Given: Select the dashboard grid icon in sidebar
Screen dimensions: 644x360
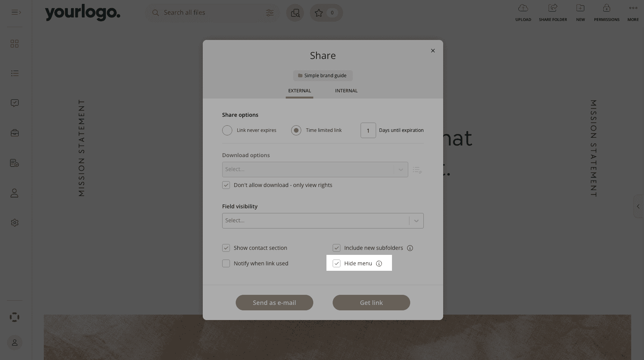Looking at the screenshot, I should 14,43.
